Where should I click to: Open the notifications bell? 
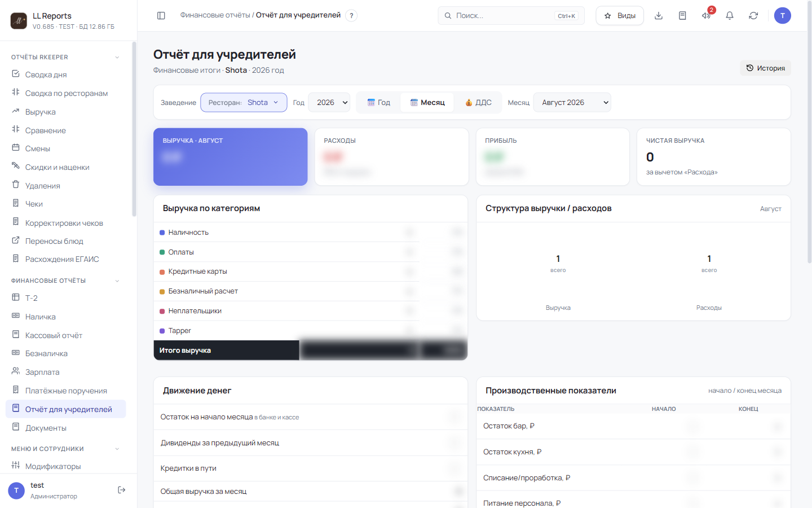click(x=730, y=16)
